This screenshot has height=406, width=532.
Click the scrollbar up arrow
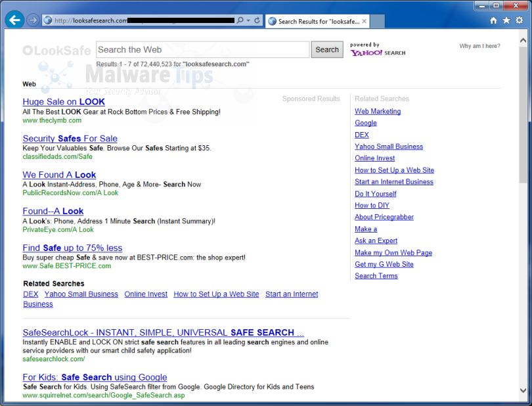(523, 40)
